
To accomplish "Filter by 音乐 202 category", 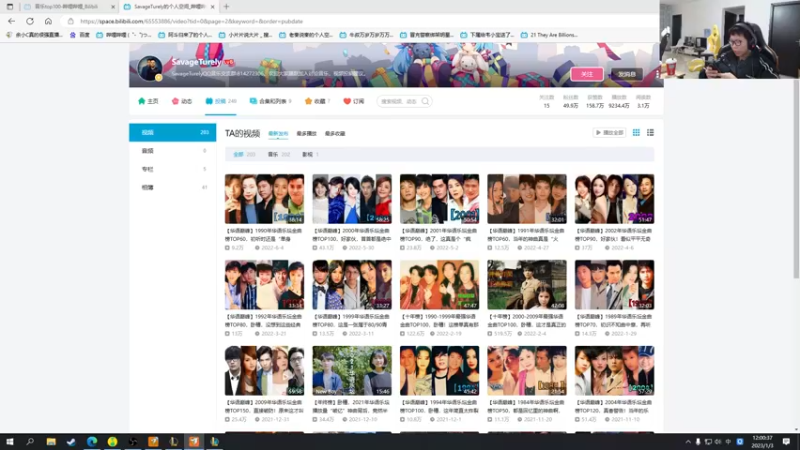I will pyautogui.click(x=279, y=154).
